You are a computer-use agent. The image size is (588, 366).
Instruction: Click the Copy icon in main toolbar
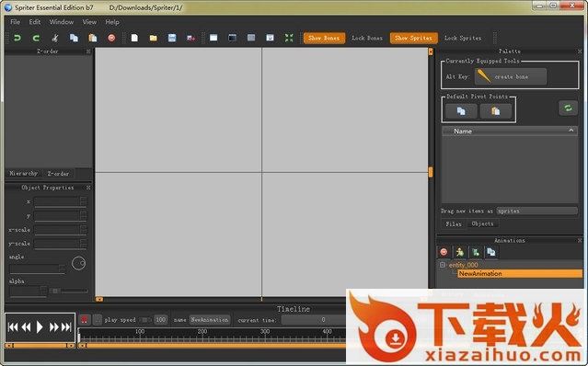click(74, 38)
